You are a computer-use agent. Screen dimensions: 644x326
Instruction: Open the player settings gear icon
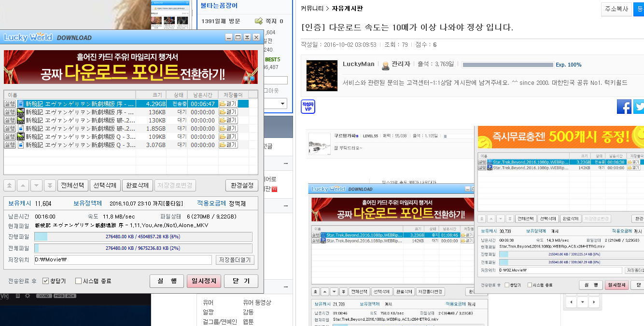click(x=28, y=296)
